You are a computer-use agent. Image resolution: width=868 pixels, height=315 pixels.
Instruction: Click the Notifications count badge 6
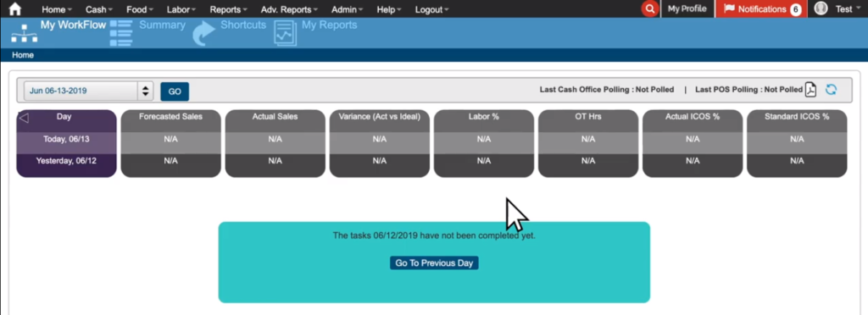pyautogui.click(x=795, y=9)
